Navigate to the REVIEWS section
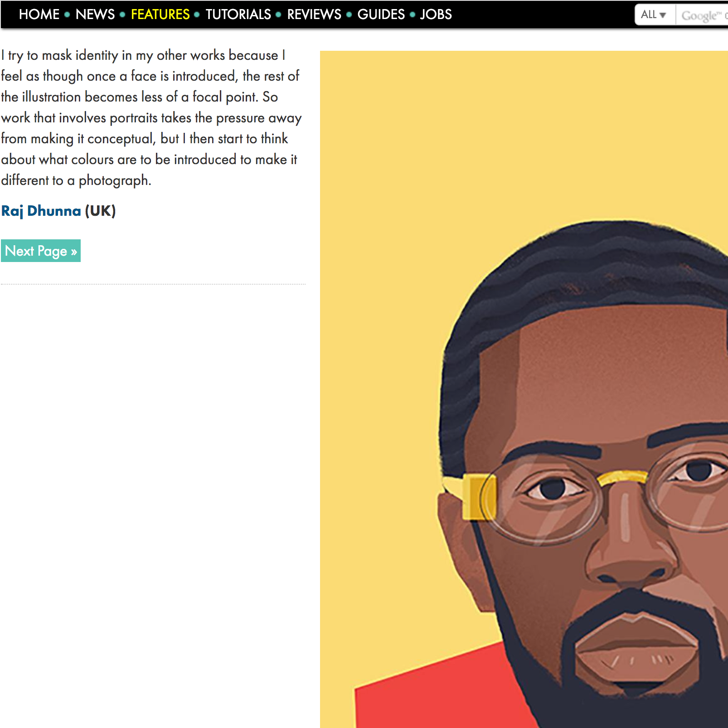This screenshot has width=728, height=728. point(314,15)
